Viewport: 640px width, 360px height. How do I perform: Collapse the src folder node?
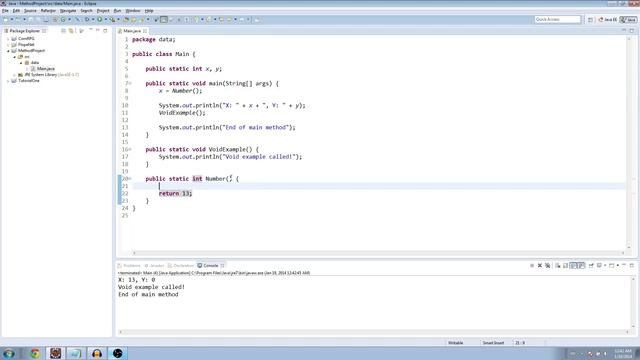(15, 57)
